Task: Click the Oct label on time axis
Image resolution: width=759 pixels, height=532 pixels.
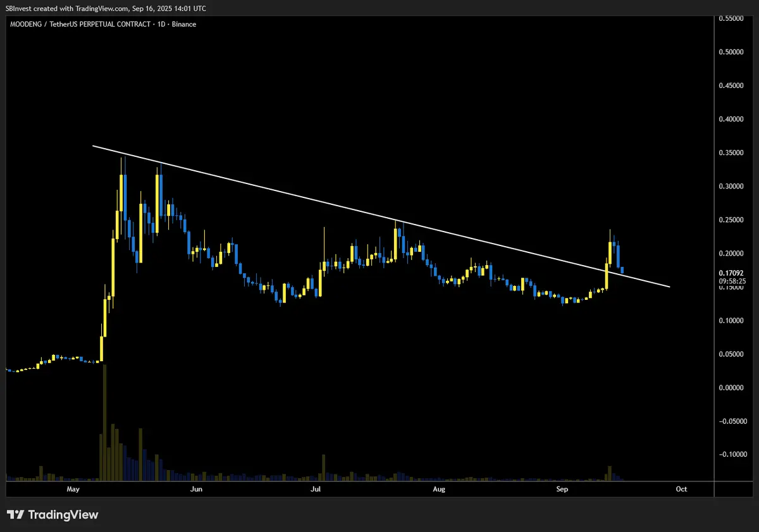Action: click(x=681, y=489)
